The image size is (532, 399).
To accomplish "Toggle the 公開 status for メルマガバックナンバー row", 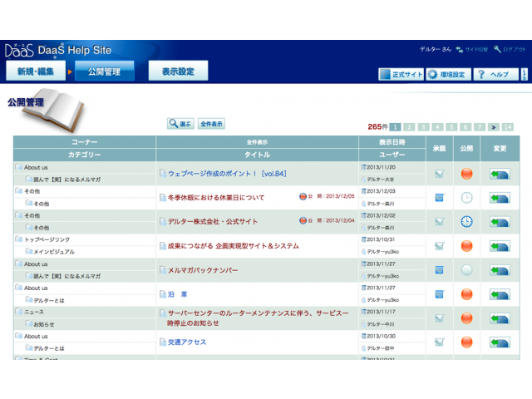I will coord(466,270).
